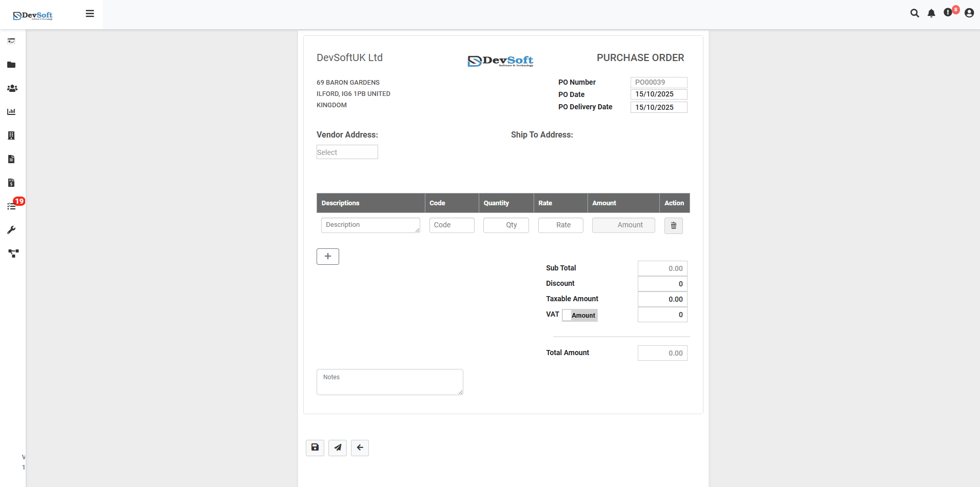The width and height of the screenshot is (980, 487).
Task: Open the user account menu
Action: [969, 13]
